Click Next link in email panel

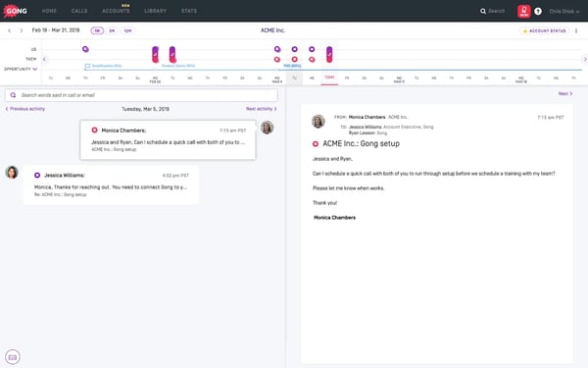pos(565,93)
